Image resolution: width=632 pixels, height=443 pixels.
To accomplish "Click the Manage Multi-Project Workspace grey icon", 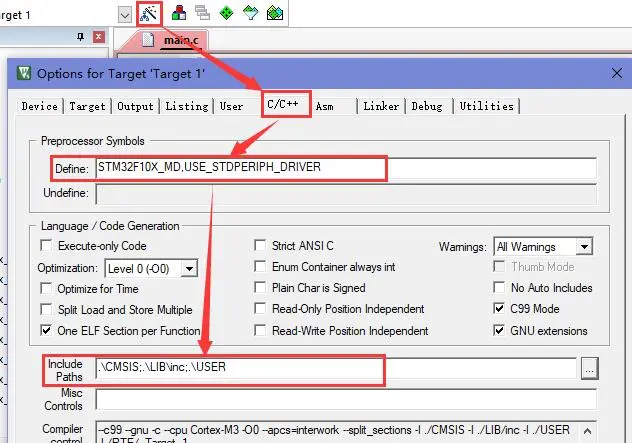I will (x=202, y=12).
